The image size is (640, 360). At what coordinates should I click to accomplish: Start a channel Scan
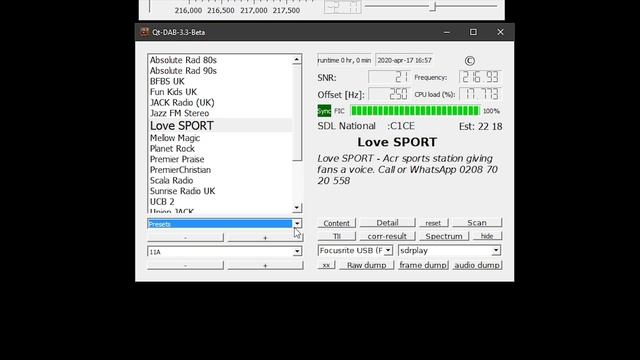pos(477,223)
